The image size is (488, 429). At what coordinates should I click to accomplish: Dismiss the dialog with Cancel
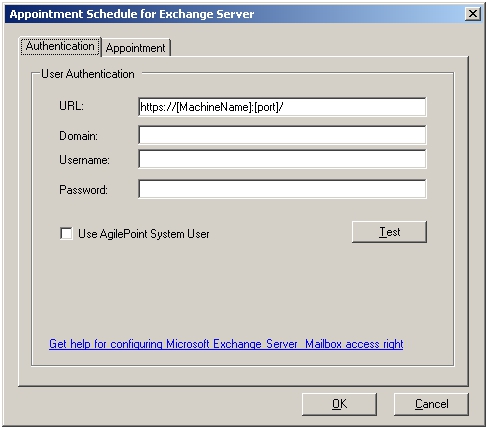431,404
